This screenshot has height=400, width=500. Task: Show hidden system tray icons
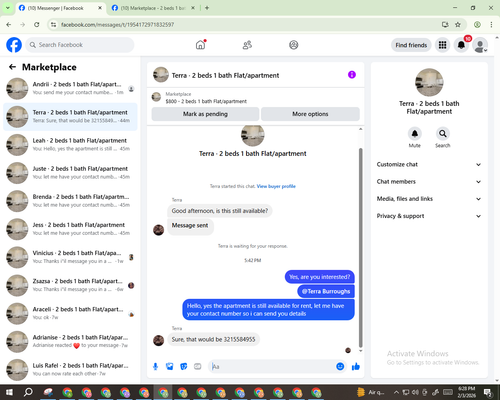click(396, 392)
